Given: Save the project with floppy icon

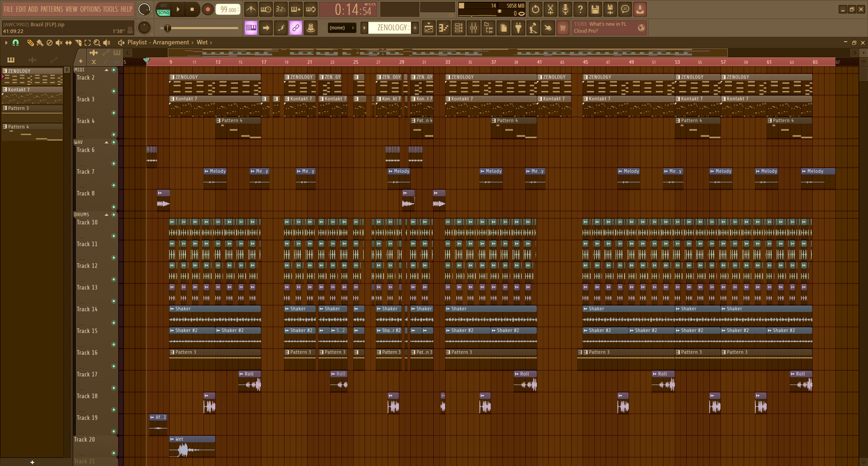Looking at the screenshot, I should (595, 9).
